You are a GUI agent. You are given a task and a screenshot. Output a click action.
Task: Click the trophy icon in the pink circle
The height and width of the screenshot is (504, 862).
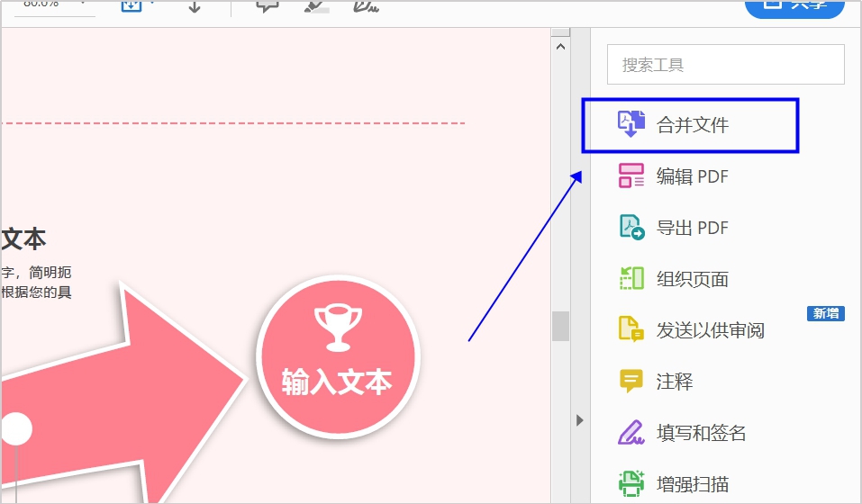point(338,328)
